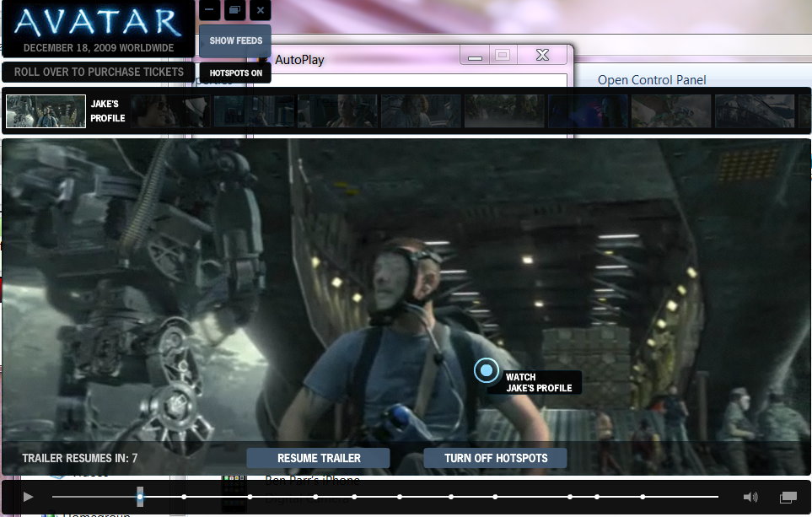
Task: Play the trailer using the play icon
Action: (x=29, y=498)
